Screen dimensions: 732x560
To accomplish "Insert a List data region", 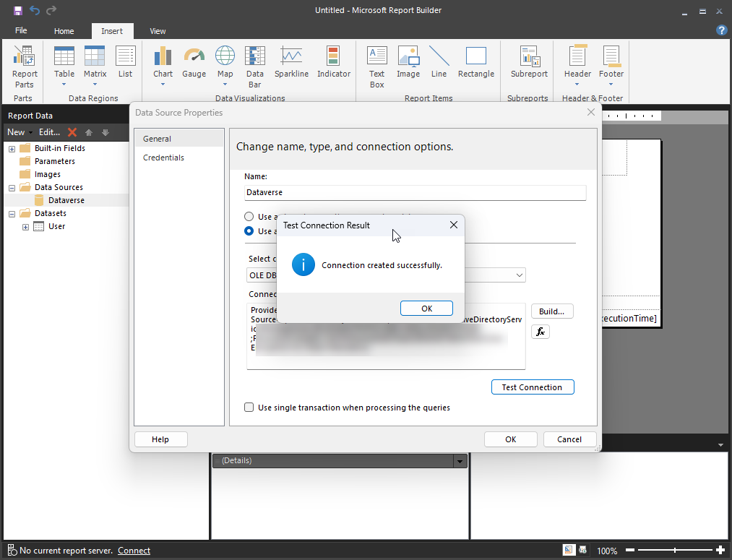I will [x=125, y=61].
